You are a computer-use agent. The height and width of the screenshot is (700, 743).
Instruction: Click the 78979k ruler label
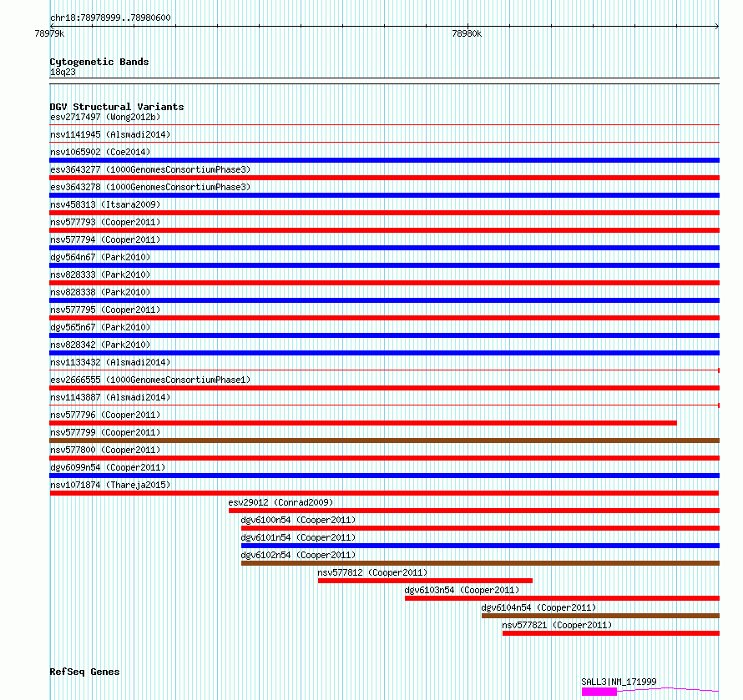tap(49, 33)
